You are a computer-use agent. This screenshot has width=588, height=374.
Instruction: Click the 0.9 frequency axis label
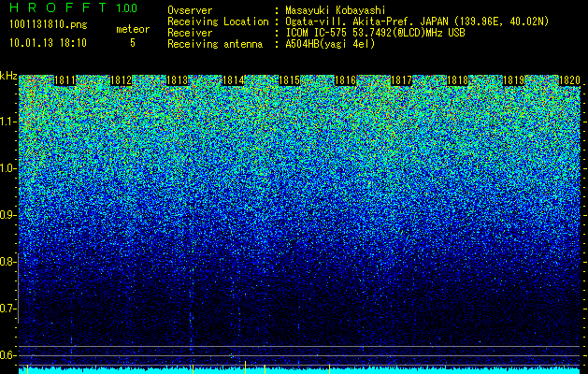click(x=8, y=215)
